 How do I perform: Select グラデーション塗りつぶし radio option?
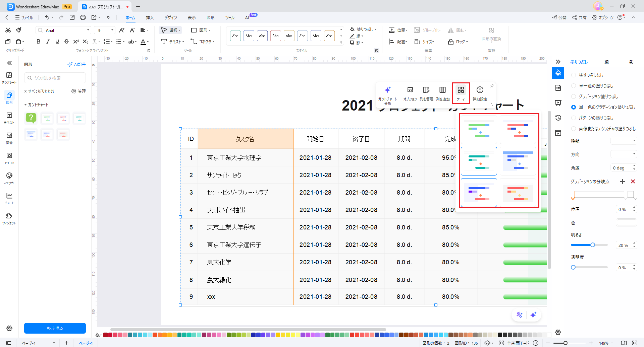tap(574, 96)
